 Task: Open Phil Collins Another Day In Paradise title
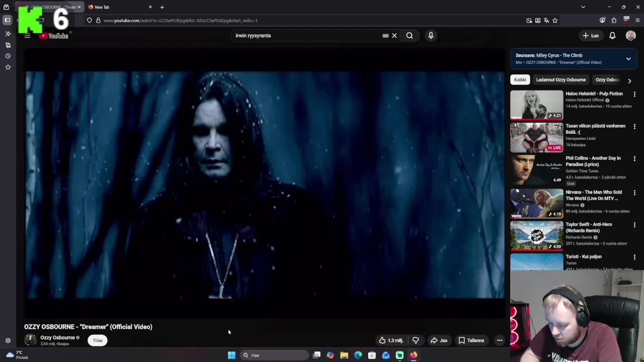(594, 161)
